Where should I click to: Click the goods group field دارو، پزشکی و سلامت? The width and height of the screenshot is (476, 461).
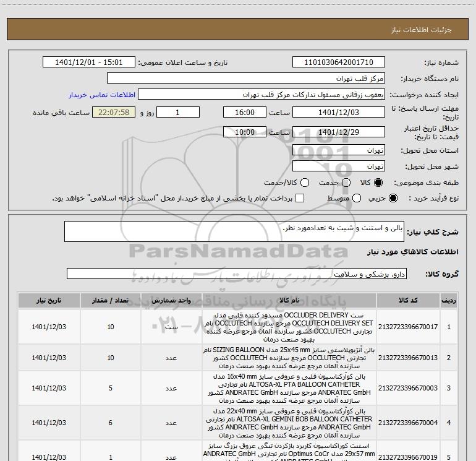[237, 274]
